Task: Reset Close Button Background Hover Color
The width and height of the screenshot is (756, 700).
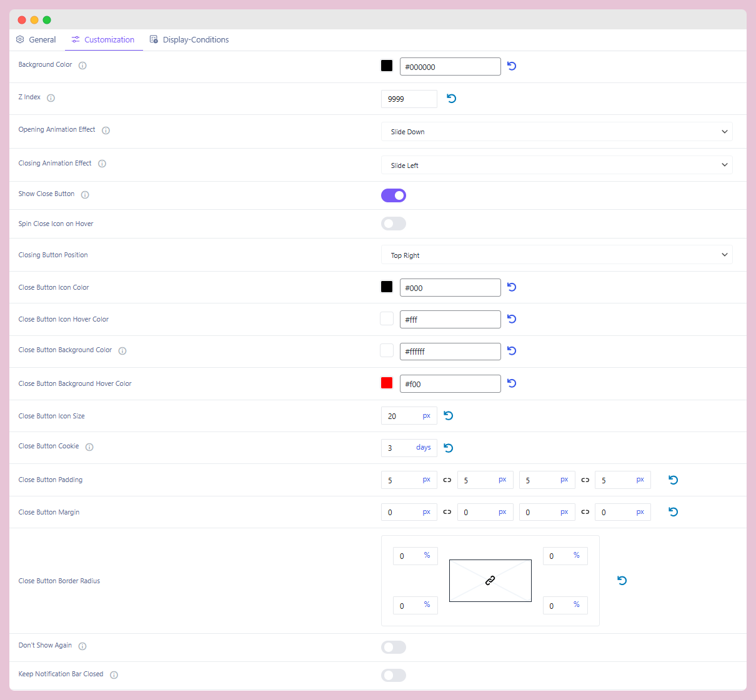Action: [512, 383]
